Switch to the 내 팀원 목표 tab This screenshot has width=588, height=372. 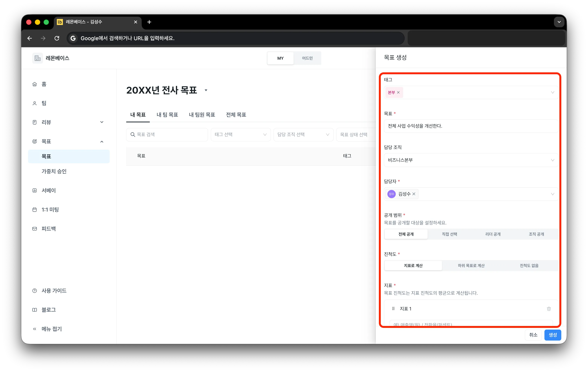(x=202, y=115)
